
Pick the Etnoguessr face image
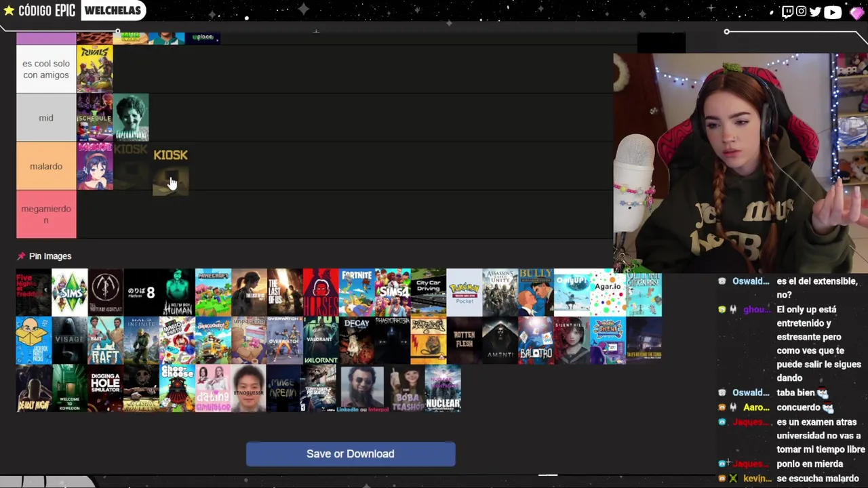pos(249,389)
